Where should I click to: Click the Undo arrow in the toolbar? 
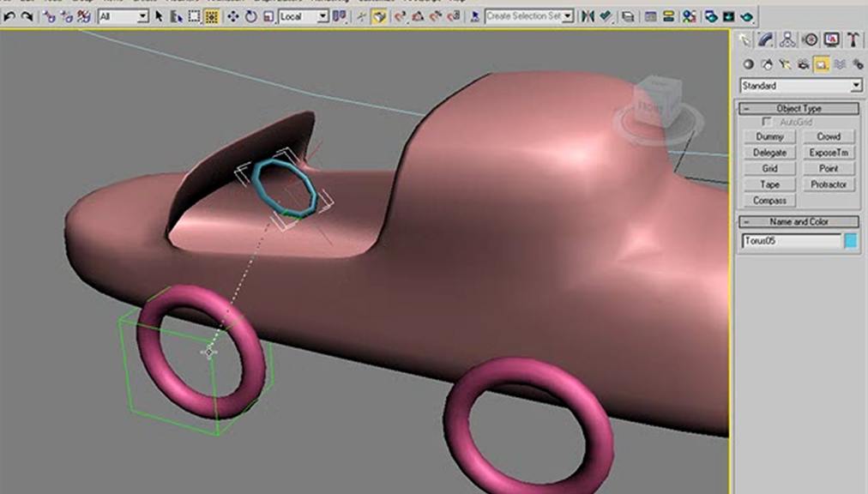(9, 16)
